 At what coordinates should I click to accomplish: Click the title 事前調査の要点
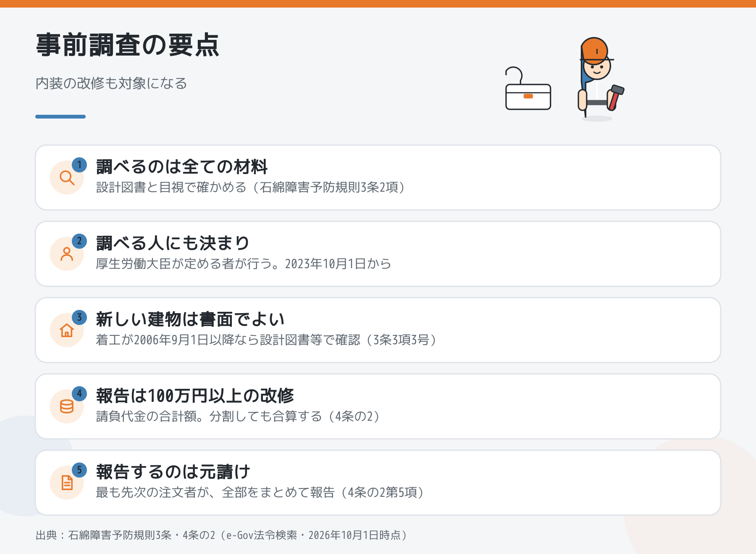click(x=127, y=45)
